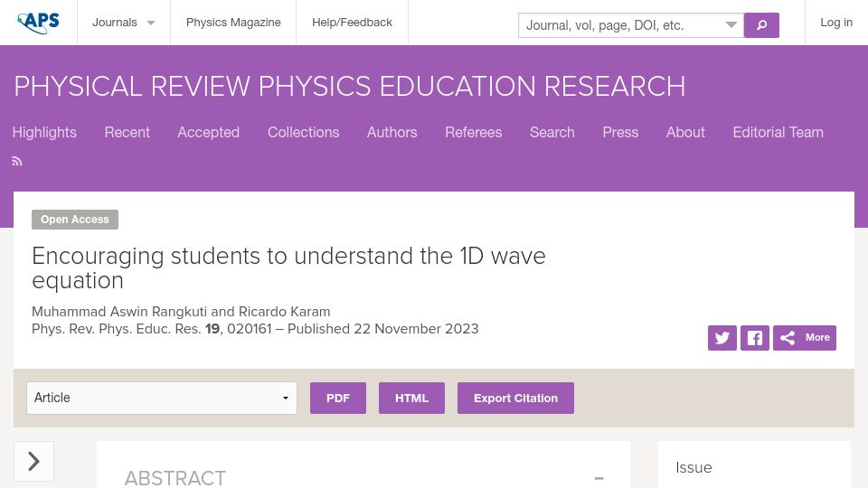Image resolution: width=868 pixels, height=488 pixels.
Task: Open the Article section dropdown
Action: [162, 398]
